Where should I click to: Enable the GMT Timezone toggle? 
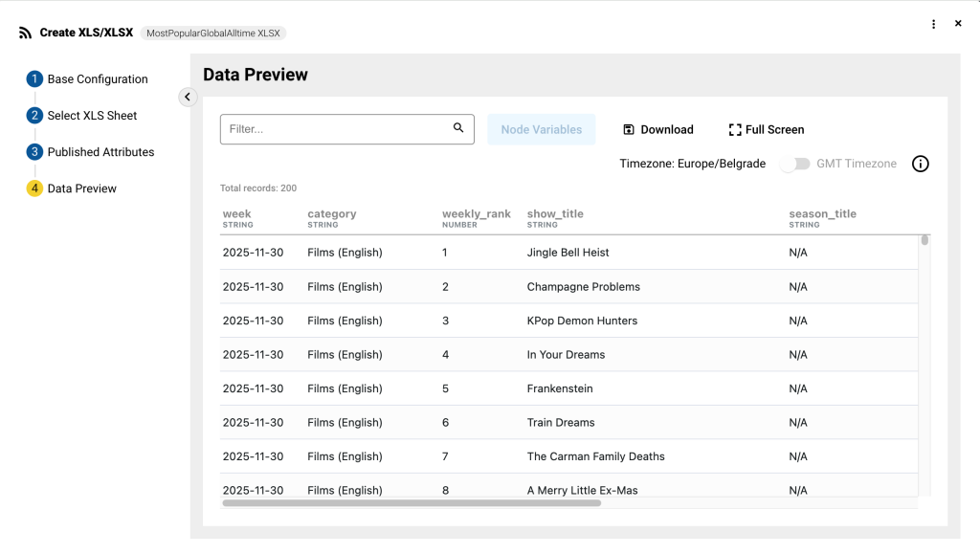click(794, 164)
